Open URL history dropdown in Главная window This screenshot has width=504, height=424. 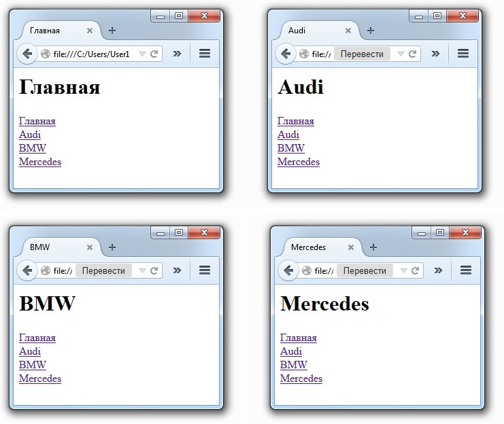pyautogui.click(x=142, y=54)
